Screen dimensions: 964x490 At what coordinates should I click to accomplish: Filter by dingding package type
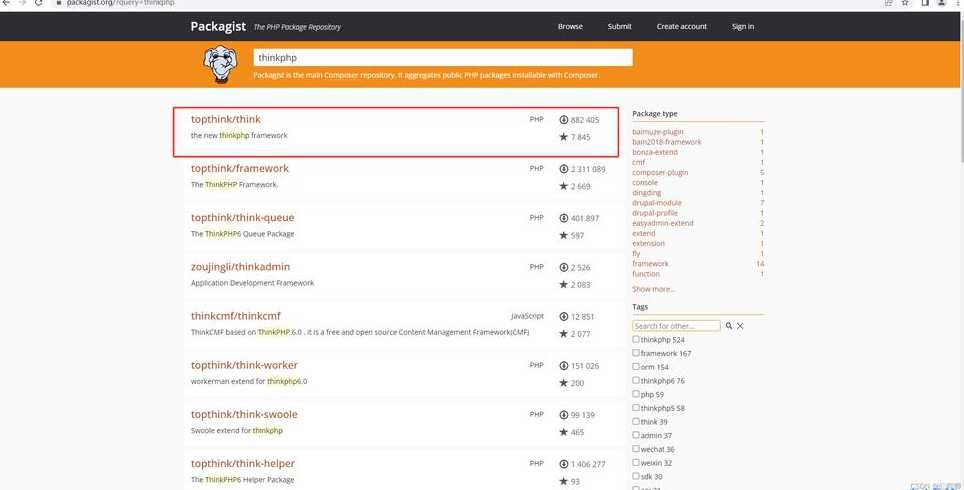coord(647,192)
